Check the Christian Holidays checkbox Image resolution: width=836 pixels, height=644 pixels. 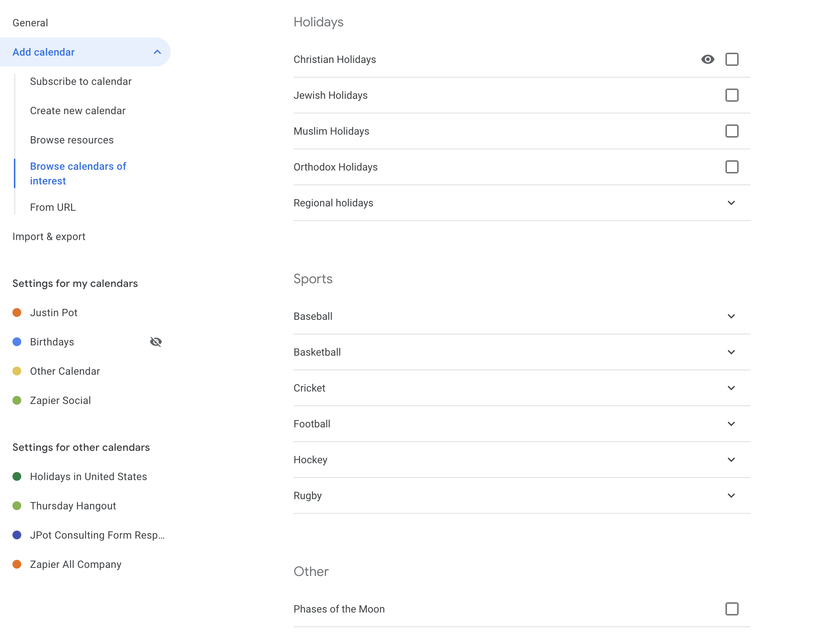click(731, 59)
